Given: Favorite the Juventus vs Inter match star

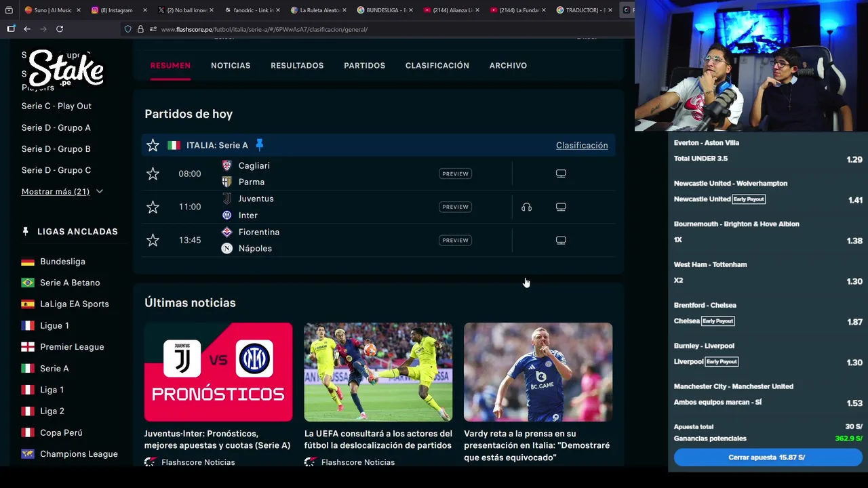Looking at the screenshot, I should (153, 207).
